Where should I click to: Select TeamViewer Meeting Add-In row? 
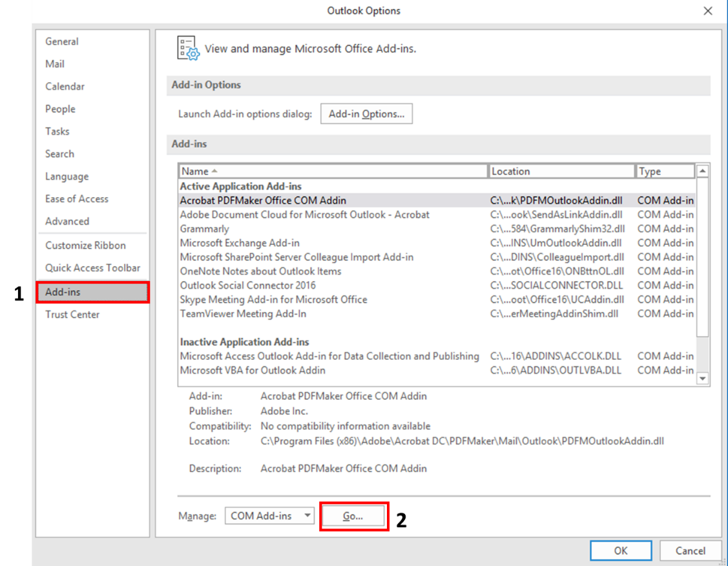437,314
